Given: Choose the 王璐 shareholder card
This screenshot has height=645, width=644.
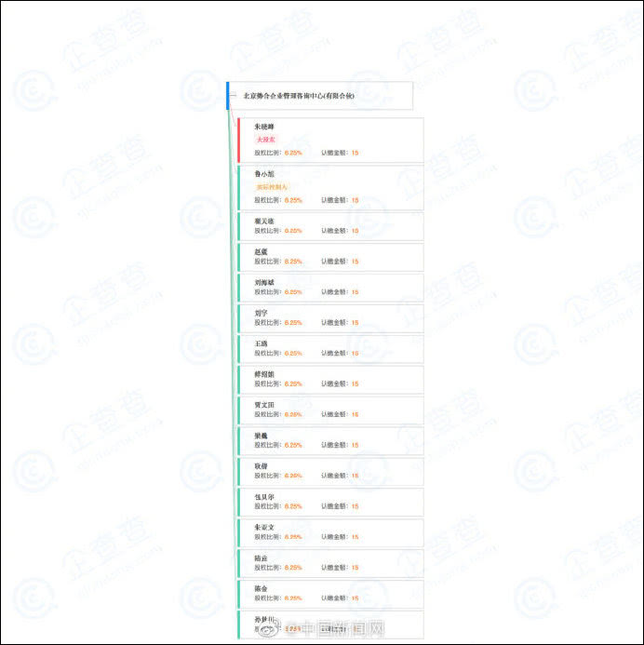Looking at the screenshot, I should [x=330, y=349].
